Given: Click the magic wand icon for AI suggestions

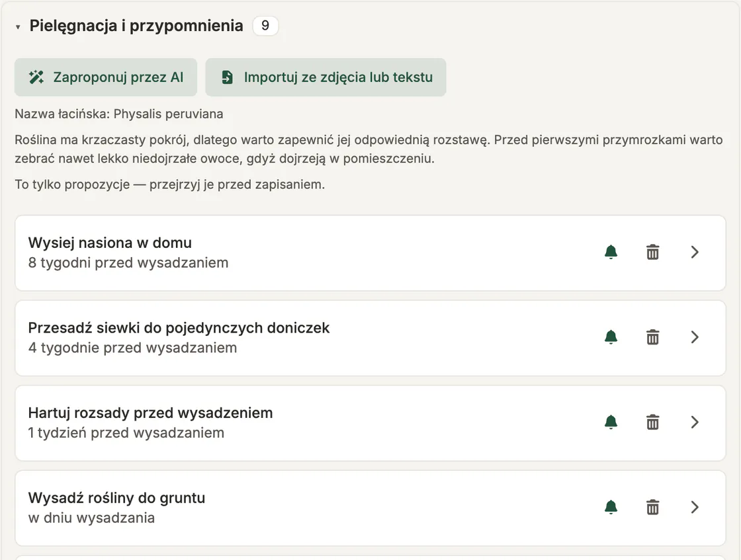Looking at the screenshot, I should pyautogui.click(x=36, y=77).
